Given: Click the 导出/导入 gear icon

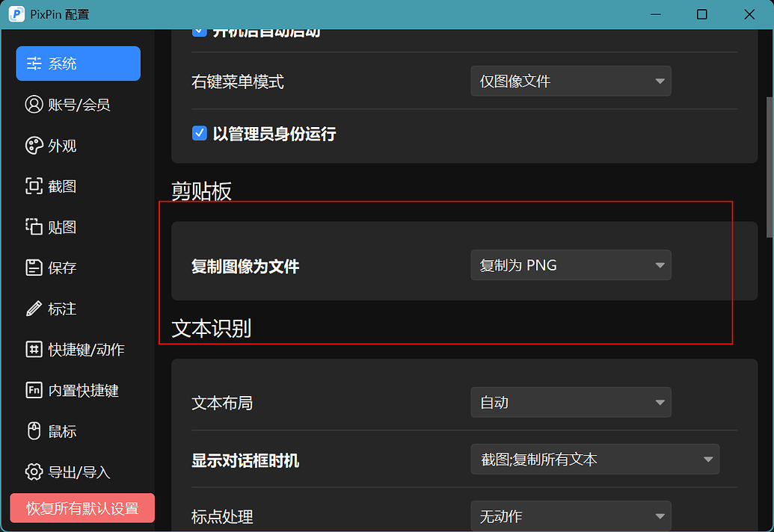Looking at the screenshot, I should [x=34, y=471].
